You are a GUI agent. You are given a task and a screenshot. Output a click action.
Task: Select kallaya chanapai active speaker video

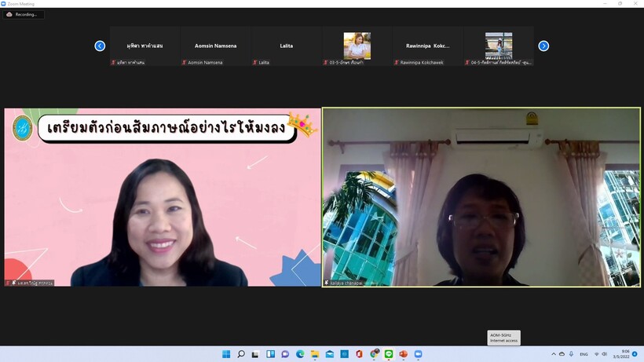[x=481, y=197]
